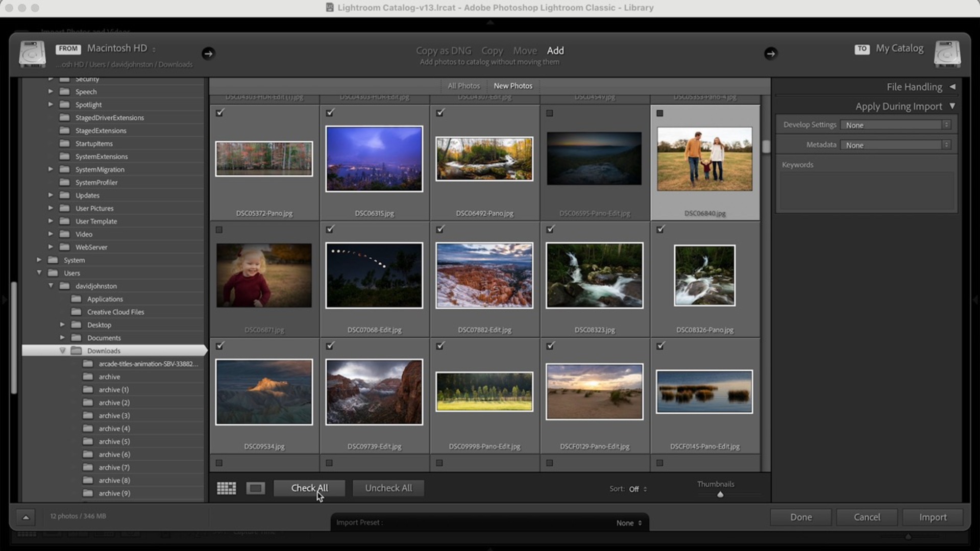This screenshot has width=980, height=551.
Task: Uncheck the DSC06315.jpg photo checkbox
Action: coord(330,113)
